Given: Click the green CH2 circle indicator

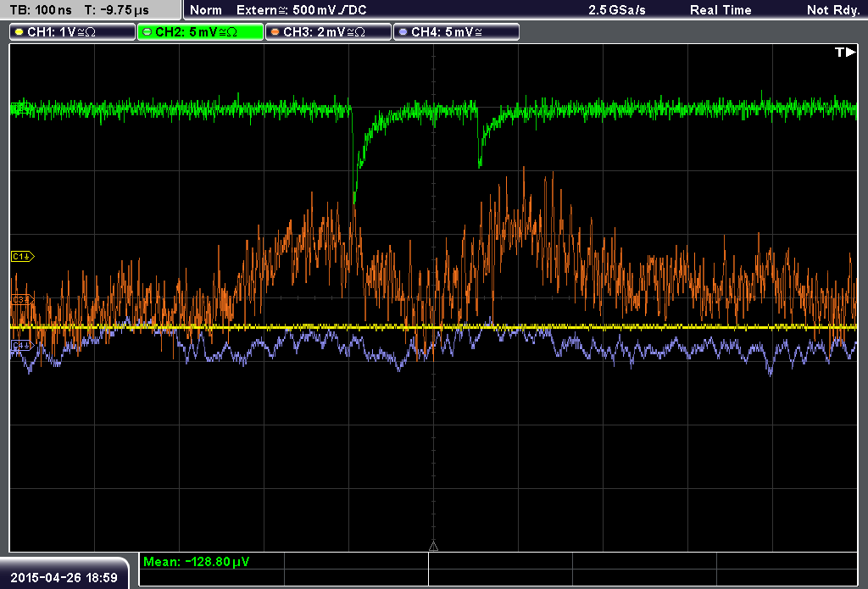Looking at the screenshot, I should point(147,32).
